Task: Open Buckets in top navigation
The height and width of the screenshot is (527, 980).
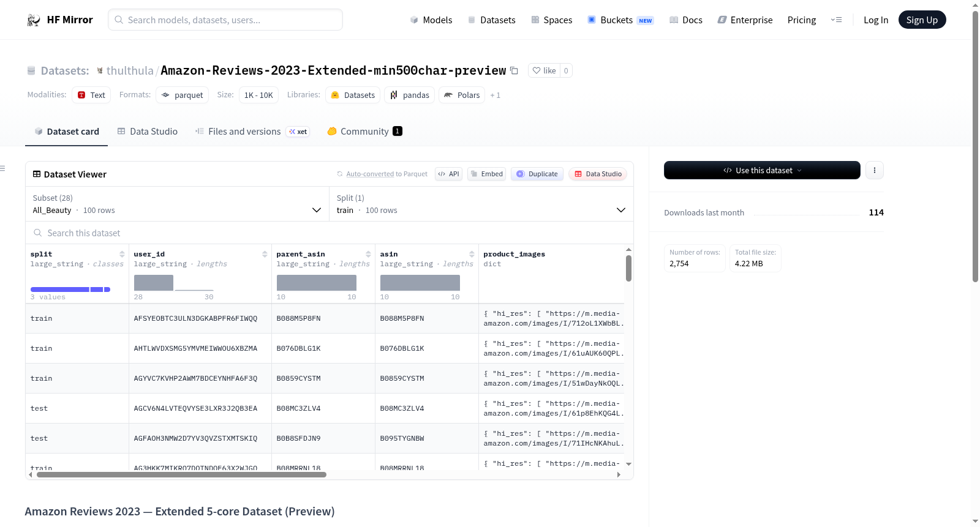Action: coord(620,20)
